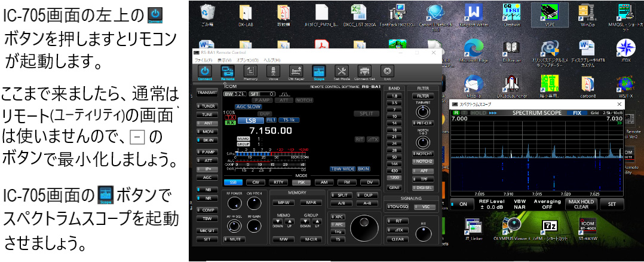
Task: Open WSJT-X desktop icon
Action: coord(626,86)
